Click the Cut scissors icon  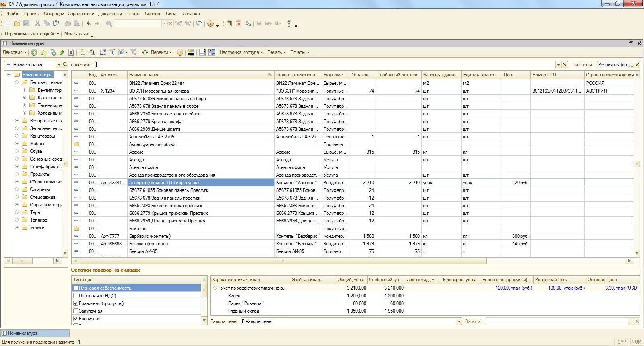(37, 24)
